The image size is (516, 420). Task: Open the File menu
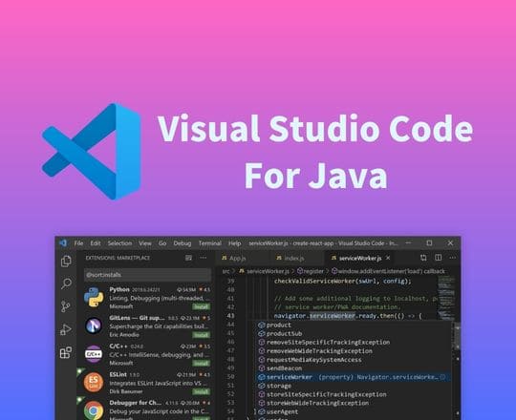pos(78,243)
